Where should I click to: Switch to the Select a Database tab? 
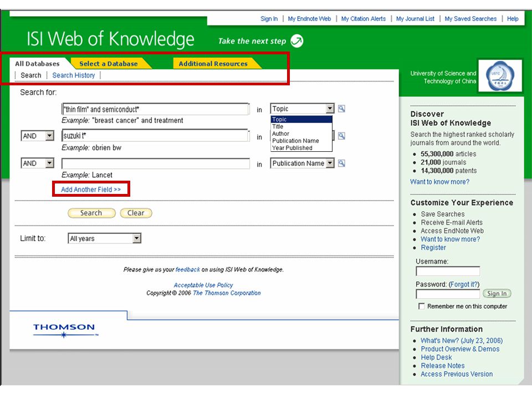click(109, 63)
